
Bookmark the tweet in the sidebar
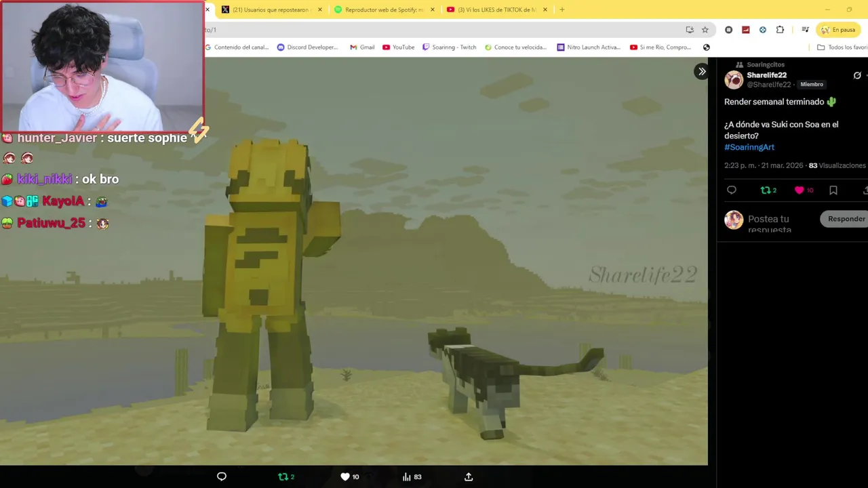833,190
